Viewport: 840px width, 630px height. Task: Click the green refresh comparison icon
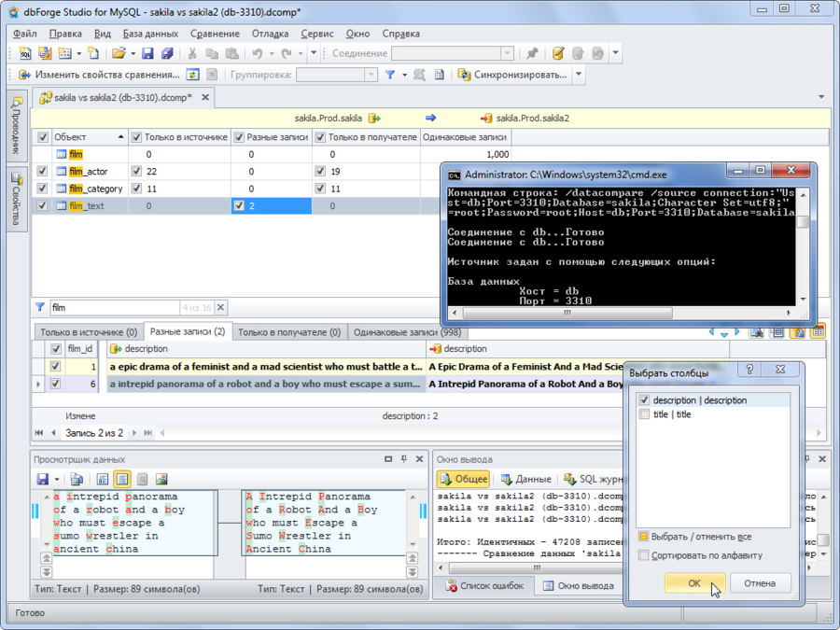pyautogui.click(x=192, y=75)
